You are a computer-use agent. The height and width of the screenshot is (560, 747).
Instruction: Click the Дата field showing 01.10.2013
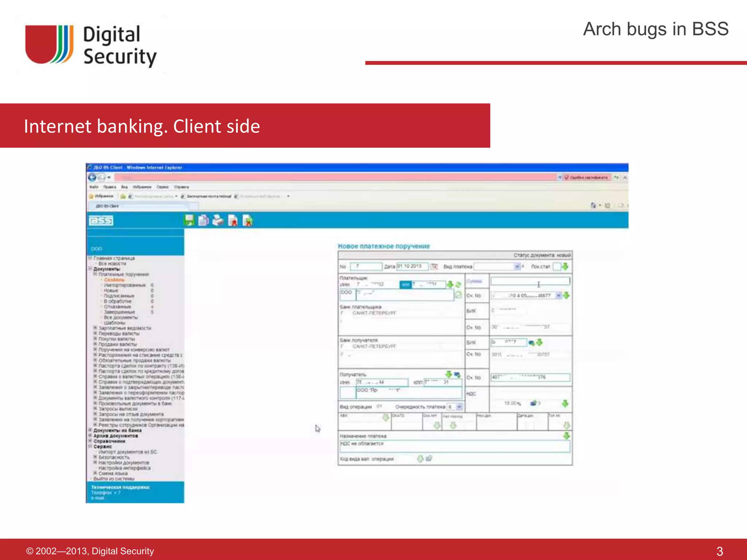pos(412,267)
